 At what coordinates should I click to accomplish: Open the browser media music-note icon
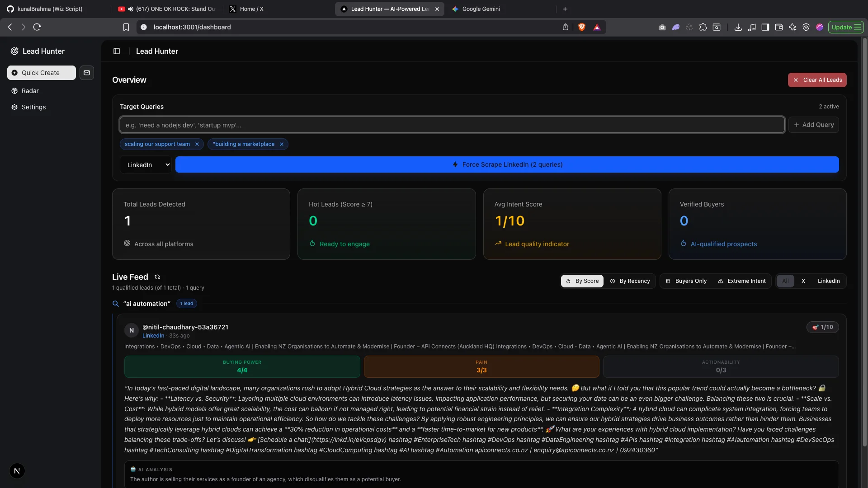752,27
